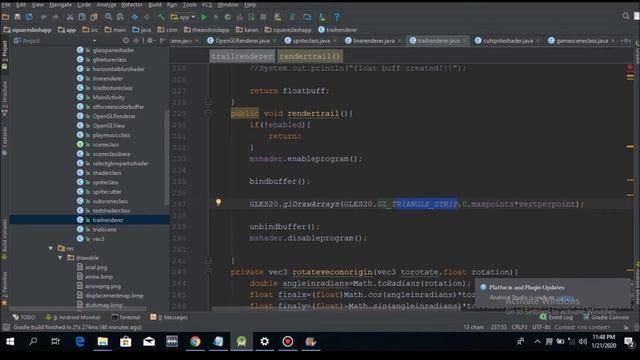The image size is (640, 360).
Task: Click the navigate Back arrow icon
Action: pos(135,17)
